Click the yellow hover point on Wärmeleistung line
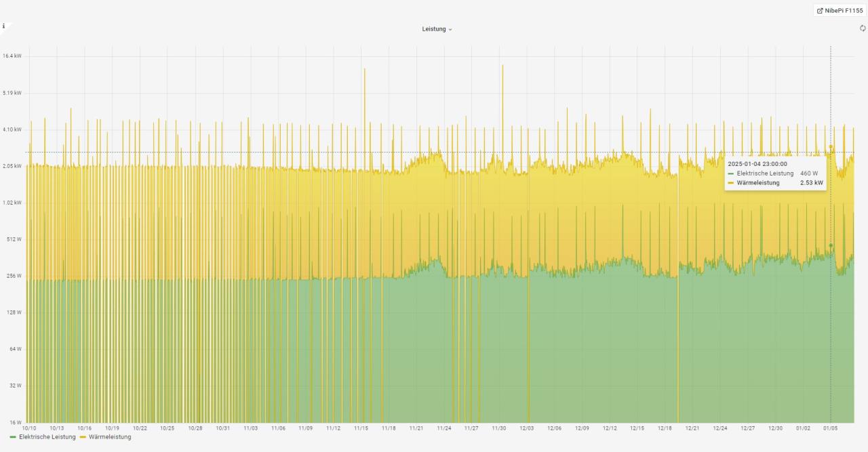This screenshot has height=452, width=868. (831, 146)
